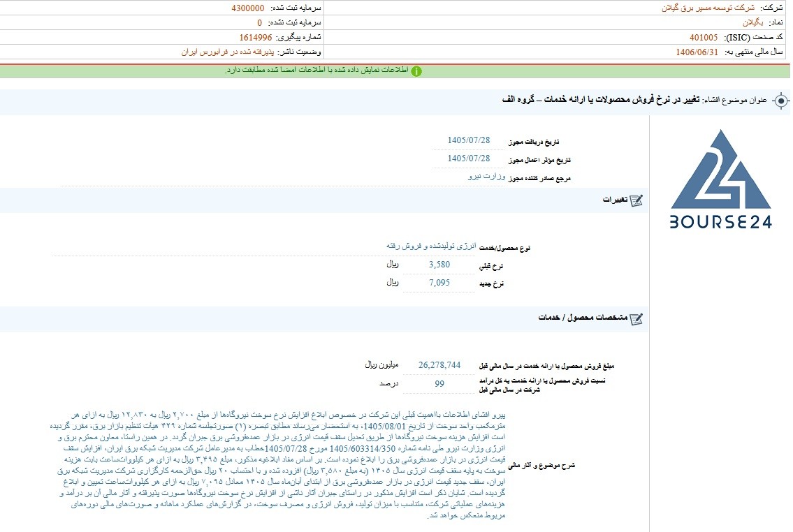Screen dimensions: 793x532
Task: Click the Bourse24 logo image
Action: coord(720,179)
